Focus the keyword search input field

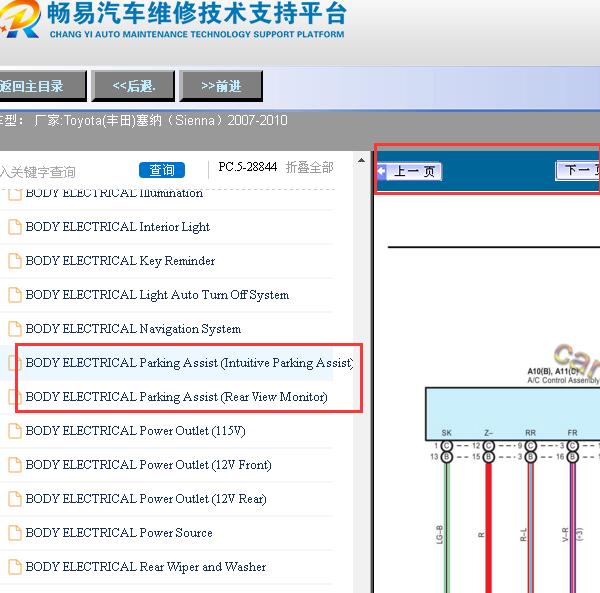tap(67, 172)
